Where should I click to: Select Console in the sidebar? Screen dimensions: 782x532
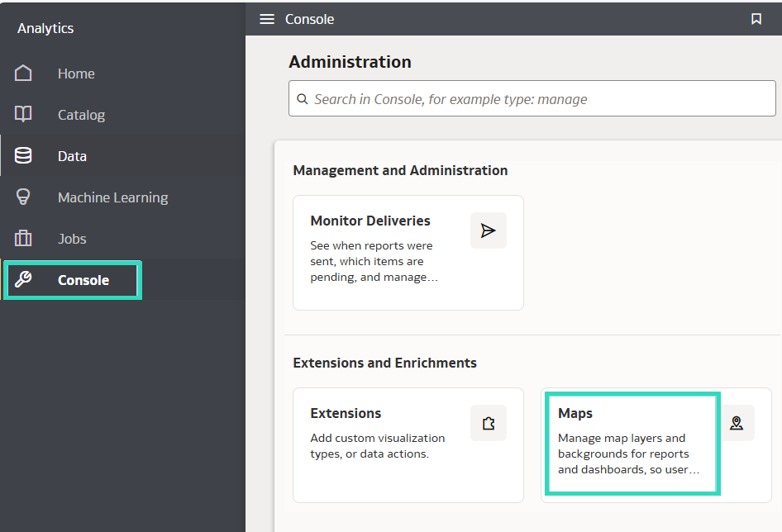click(x=83, y=280)
